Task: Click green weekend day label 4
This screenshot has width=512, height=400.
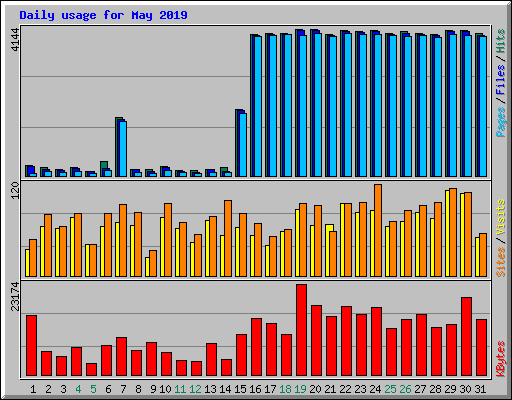Action: click(78, 389)
